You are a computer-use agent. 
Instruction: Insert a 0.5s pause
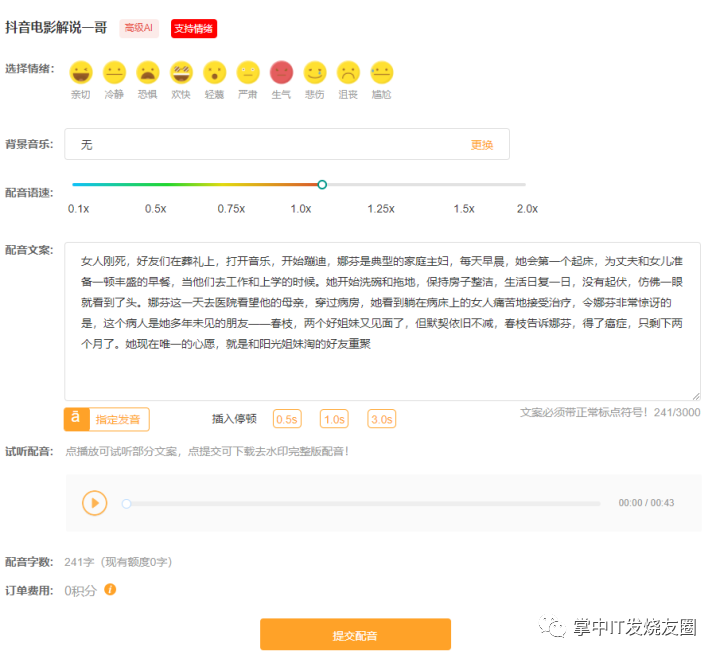pos(287,419)
